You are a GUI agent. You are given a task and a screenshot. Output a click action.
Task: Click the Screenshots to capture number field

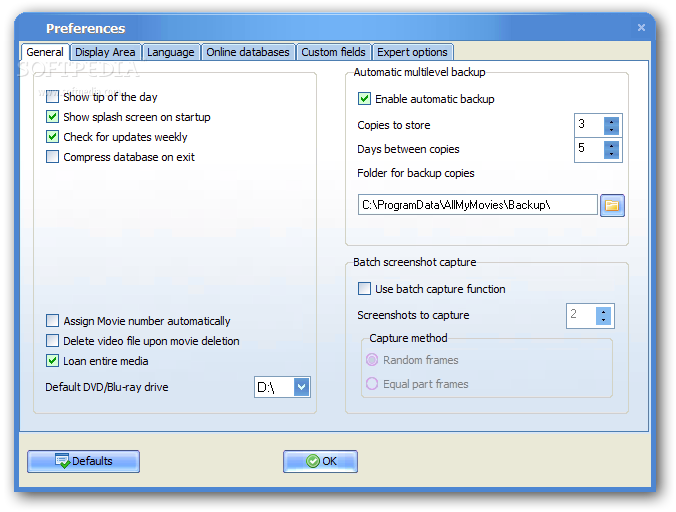(581, 315)
